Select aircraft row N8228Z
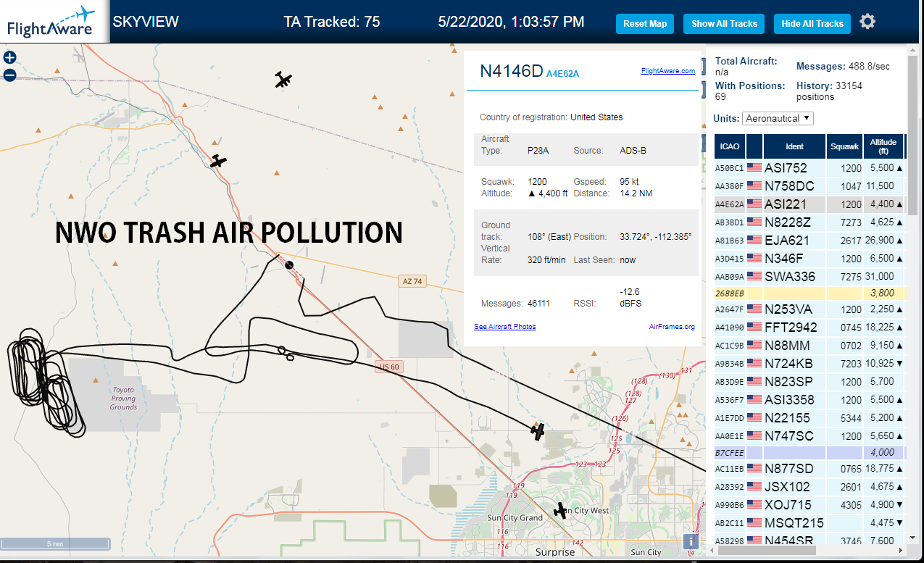This screenshot has width=924, height=563. click(x=809, y=222)
